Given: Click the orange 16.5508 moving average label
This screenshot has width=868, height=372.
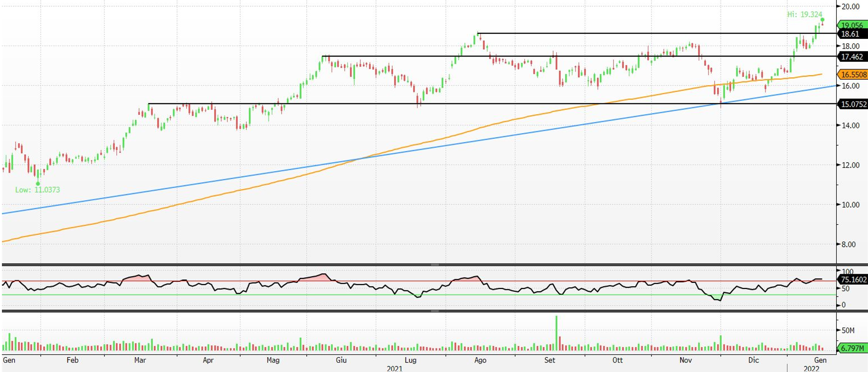Looking at the screenshot, I should click(852, 74).
